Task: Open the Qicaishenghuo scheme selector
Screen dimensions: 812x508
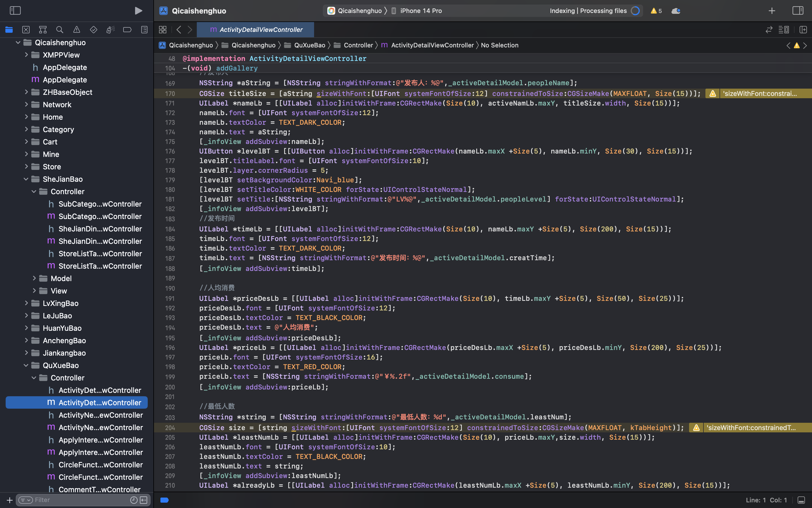Action: 355,11
